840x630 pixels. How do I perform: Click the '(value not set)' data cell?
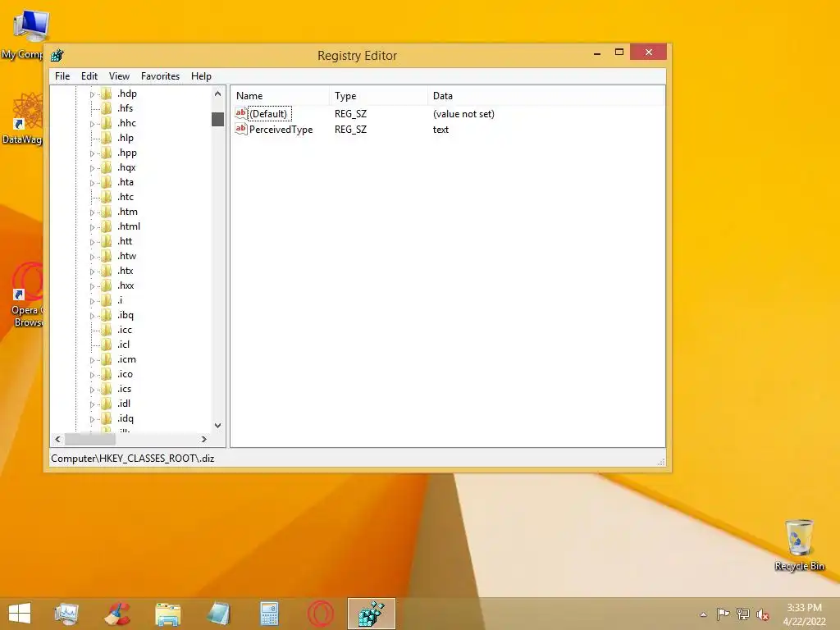pos(463,113)
